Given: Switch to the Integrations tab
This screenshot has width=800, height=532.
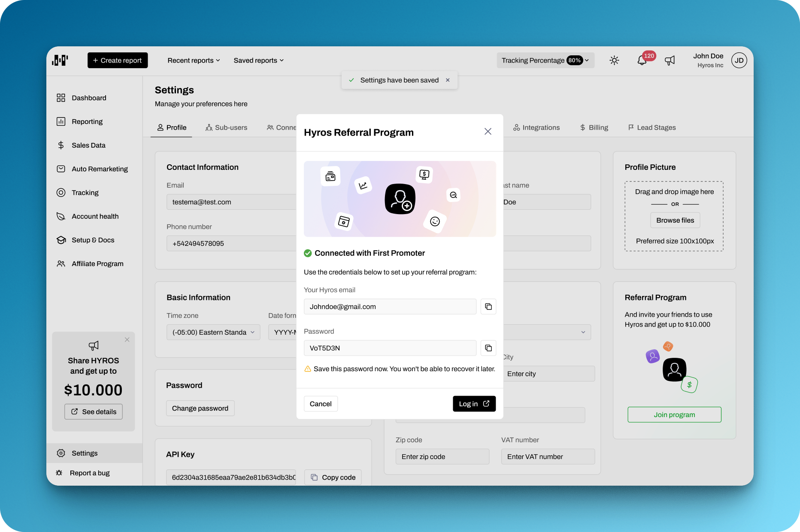Looking at the screenshot, I should (x=536, y=127).
